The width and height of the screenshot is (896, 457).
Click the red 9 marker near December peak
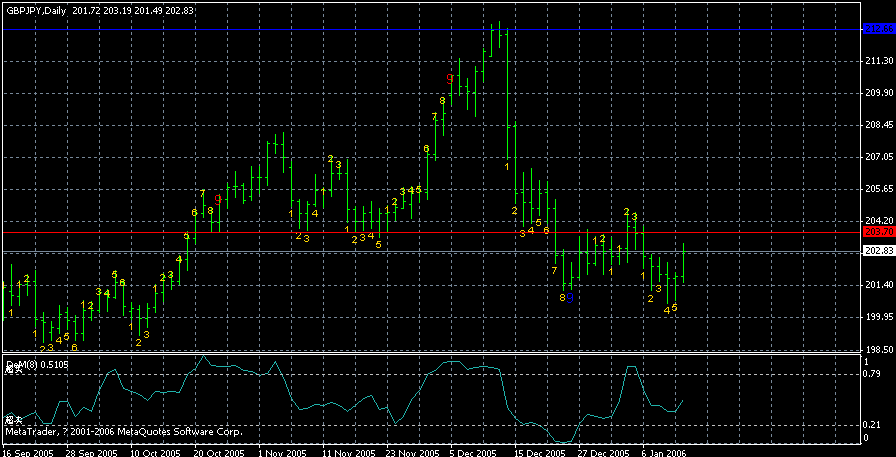tap(451, 78)
